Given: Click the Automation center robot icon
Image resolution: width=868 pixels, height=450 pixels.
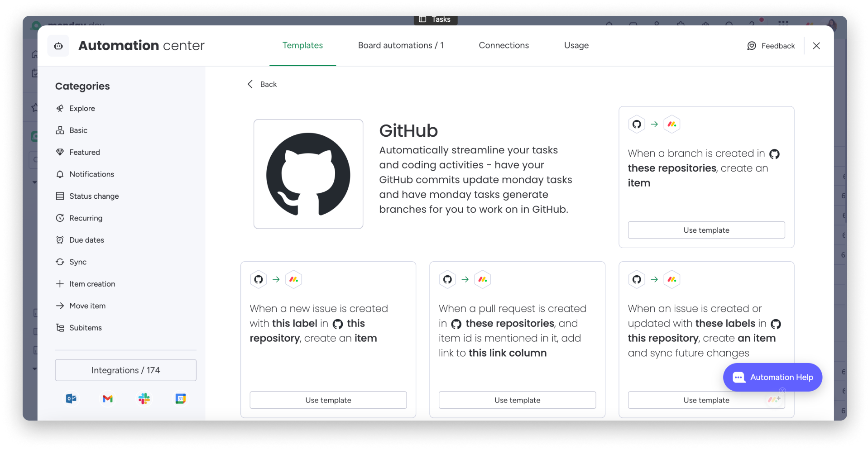Looking at the screenshot, I should (x=58, y=46).
